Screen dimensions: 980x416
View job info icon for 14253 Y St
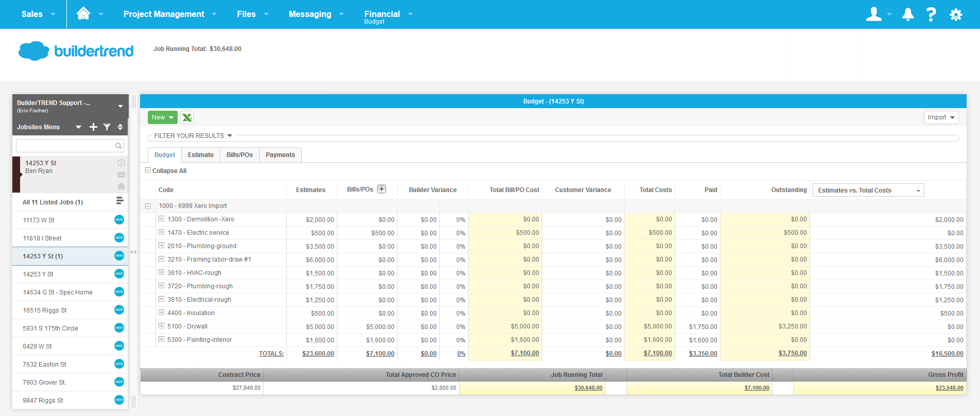(121, 163)
